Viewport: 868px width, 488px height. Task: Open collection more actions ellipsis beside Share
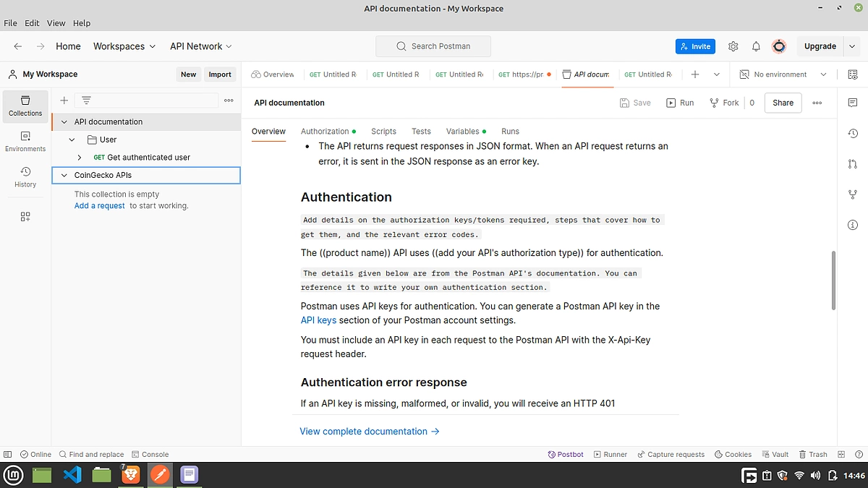coord(817,103)
